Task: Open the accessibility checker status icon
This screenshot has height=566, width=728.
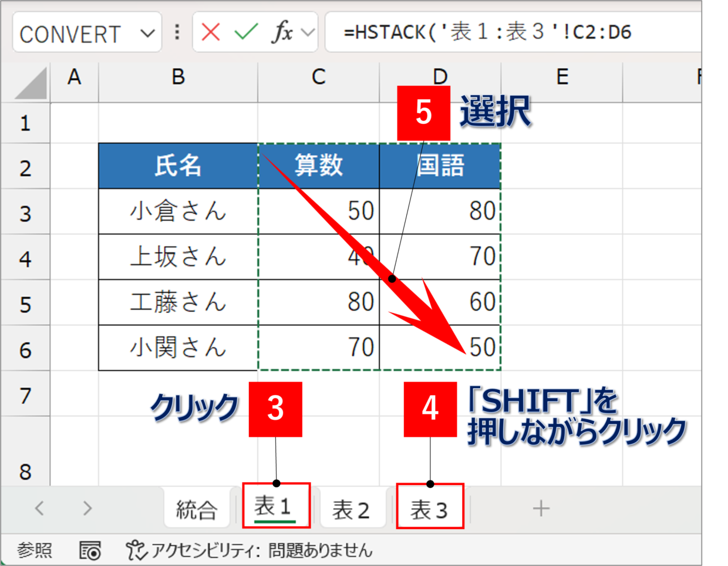Action: point(136,551)
